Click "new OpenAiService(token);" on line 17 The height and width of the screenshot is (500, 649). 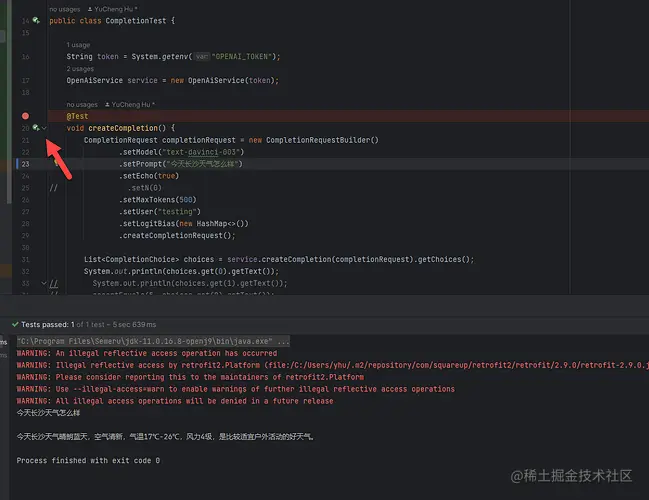[225, 80]
